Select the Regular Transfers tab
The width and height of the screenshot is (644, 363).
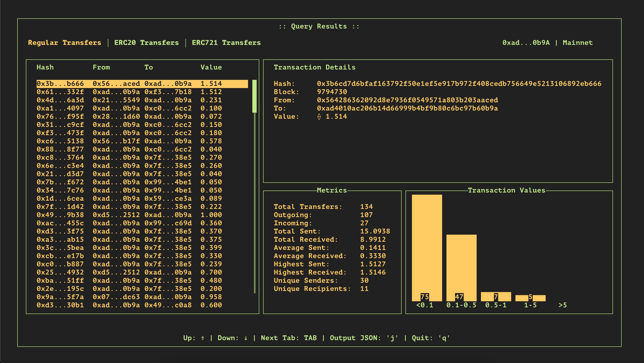[x=64, y=43]
